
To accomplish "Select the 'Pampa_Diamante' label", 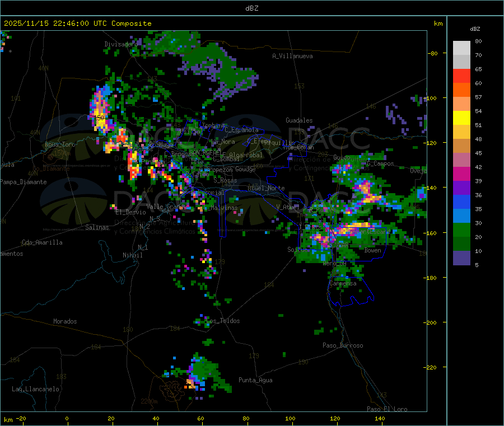I will pos(24,182).
